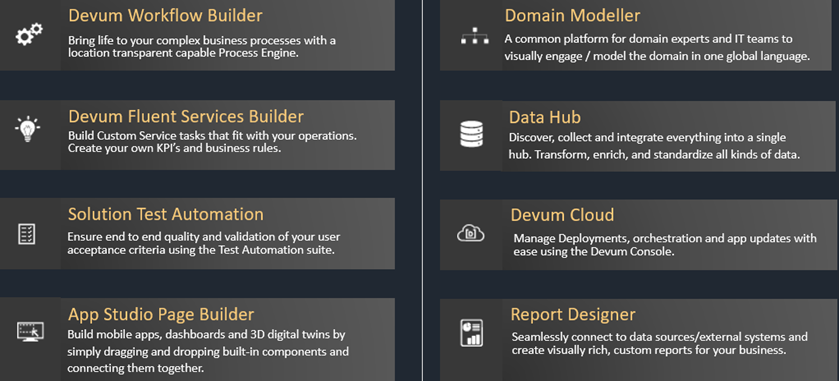The image size is (839, 381).
Task: Click the text 'connecting them together.'
Action: click(135, 369)
